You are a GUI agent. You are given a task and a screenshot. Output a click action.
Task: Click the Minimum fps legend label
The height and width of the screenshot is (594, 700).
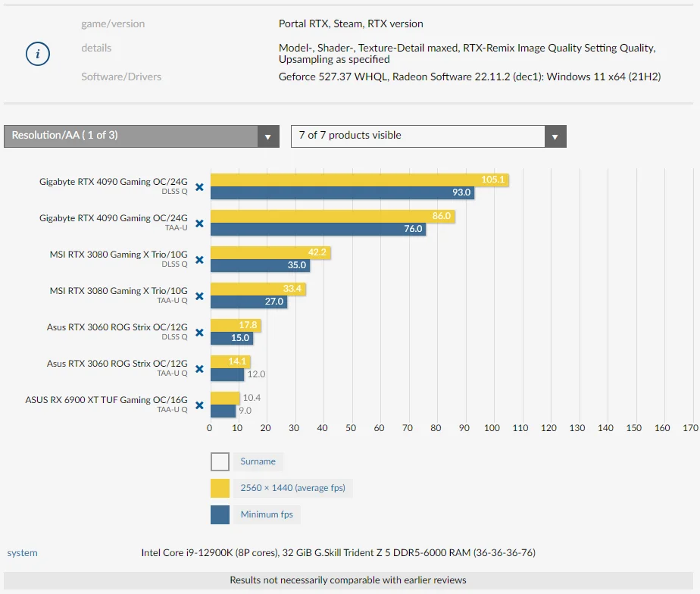267,514
